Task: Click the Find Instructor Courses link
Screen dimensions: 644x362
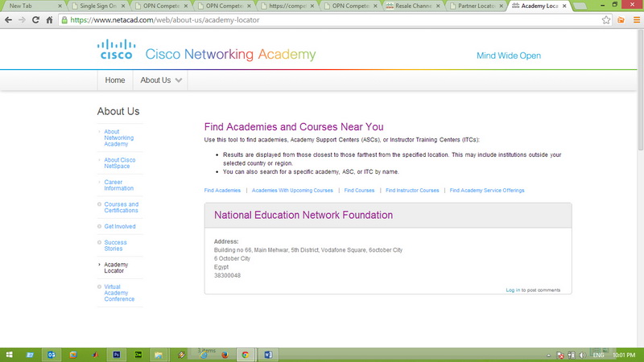Action: pos(412,191)
